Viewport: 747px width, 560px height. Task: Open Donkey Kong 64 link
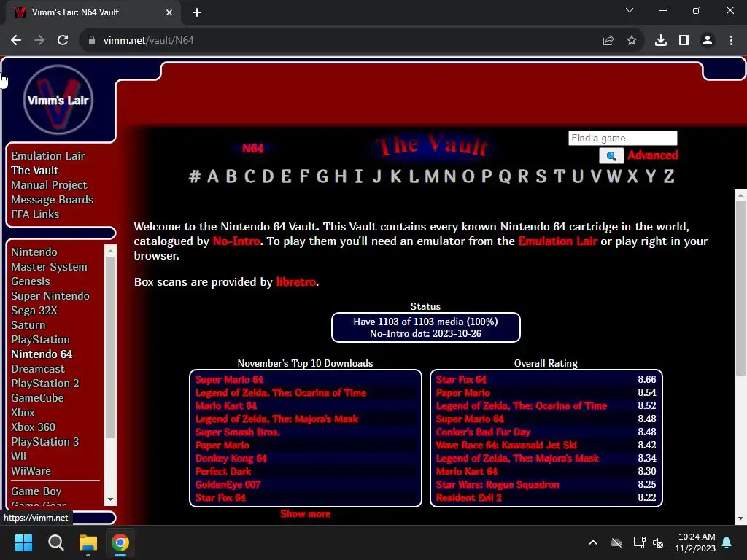tap(231, 458)
